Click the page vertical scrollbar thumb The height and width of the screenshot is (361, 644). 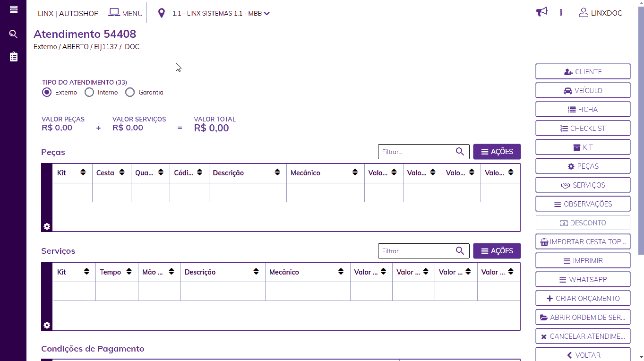(x=641, y=131)
